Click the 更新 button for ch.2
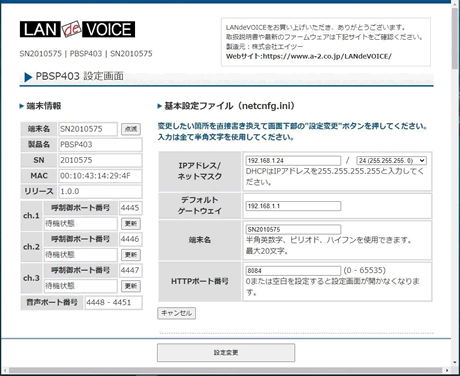The image size is (460, 376). click(131, 255)
